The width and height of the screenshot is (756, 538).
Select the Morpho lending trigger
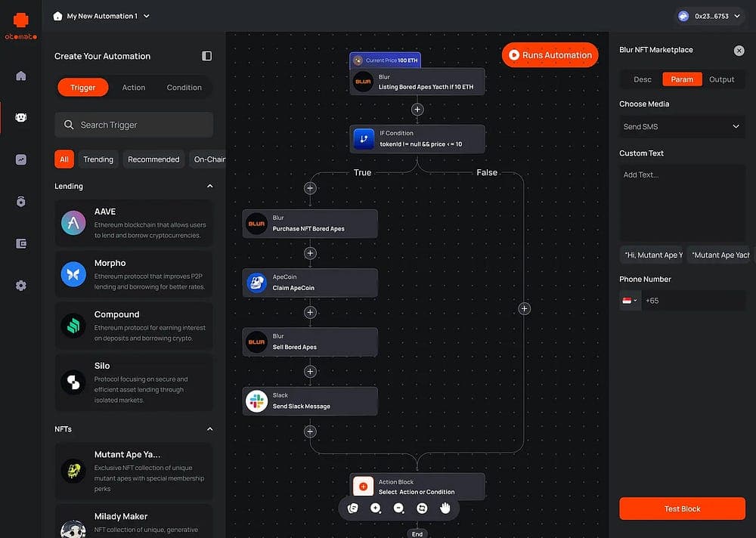coord(134,274)
